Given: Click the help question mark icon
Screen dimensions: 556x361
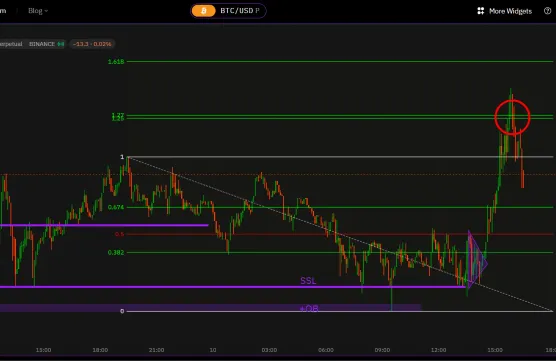Looking at the screenshot, I should pyautogui.click(x=547, y=11).
